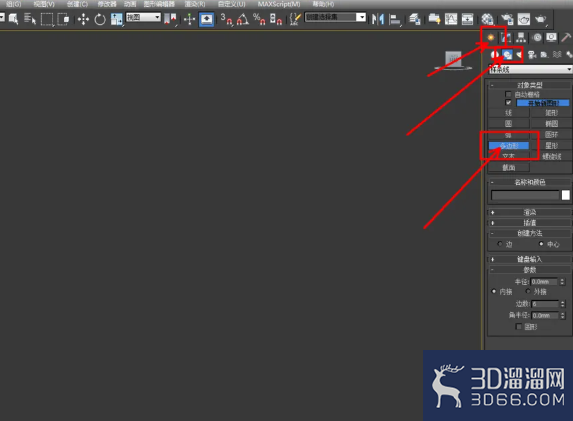Click the 文本 shape button
The image size is (573, 421).
[x=508, y=156]
